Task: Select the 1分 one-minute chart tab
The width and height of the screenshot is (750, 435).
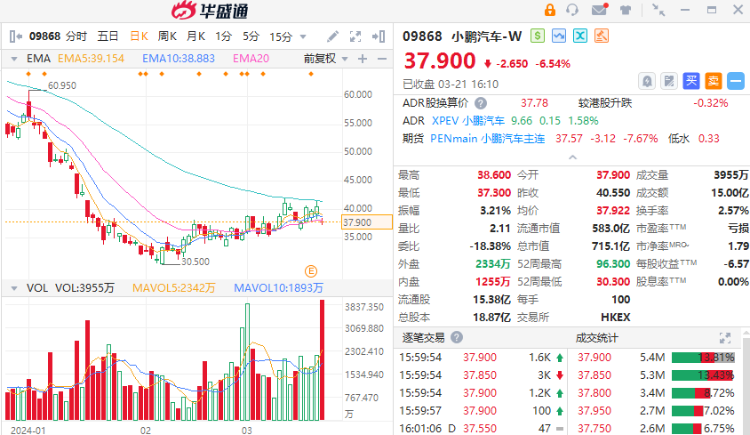Action: pyautogui.click(x=223, y=36)
